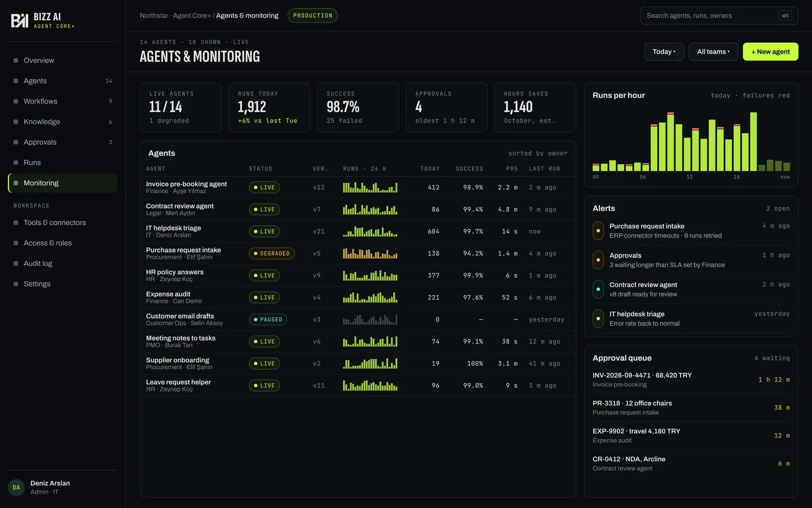Follow the Agent Core+ breadcrumb link

point(192,16)
